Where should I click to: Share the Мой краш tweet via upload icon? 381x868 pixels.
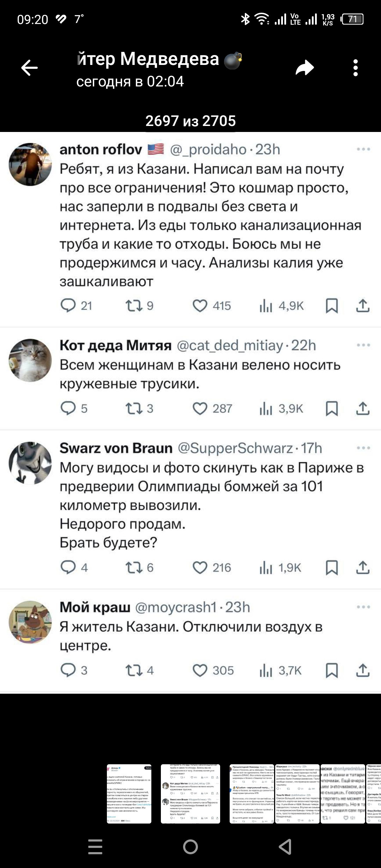(x=363, y=670)
